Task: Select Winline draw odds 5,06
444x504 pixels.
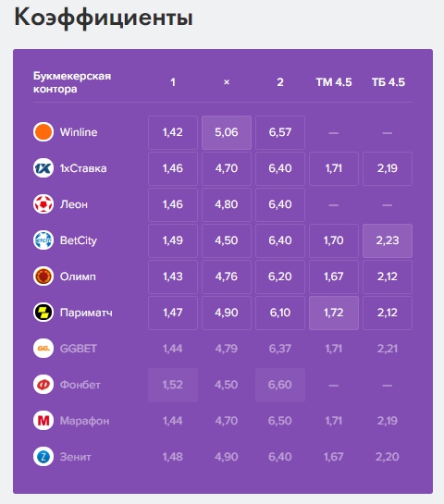Action: [x=227, y=132]
